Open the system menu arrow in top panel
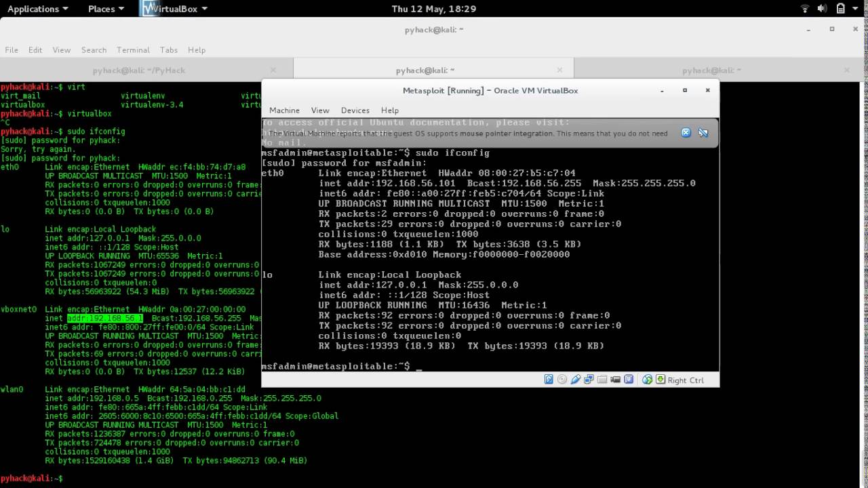This screenshot has height=488, width=868. click(x=856, y=9)
